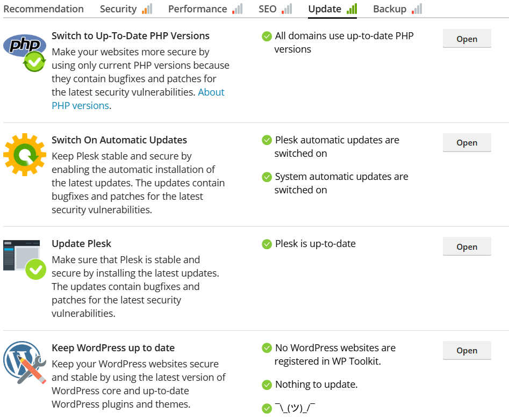Click Open for Update Plesk
The height and width of the screenshot is (420, 509).
coord(467,247)
